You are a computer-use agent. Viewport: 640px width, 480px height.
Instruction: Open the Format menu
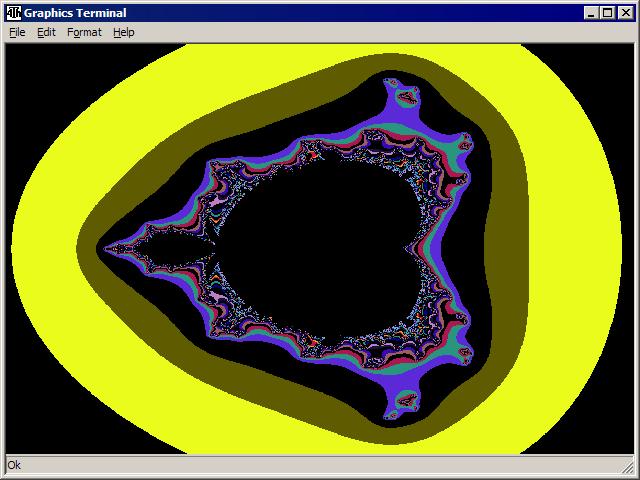pyautogui.click(x=84, y=32)
